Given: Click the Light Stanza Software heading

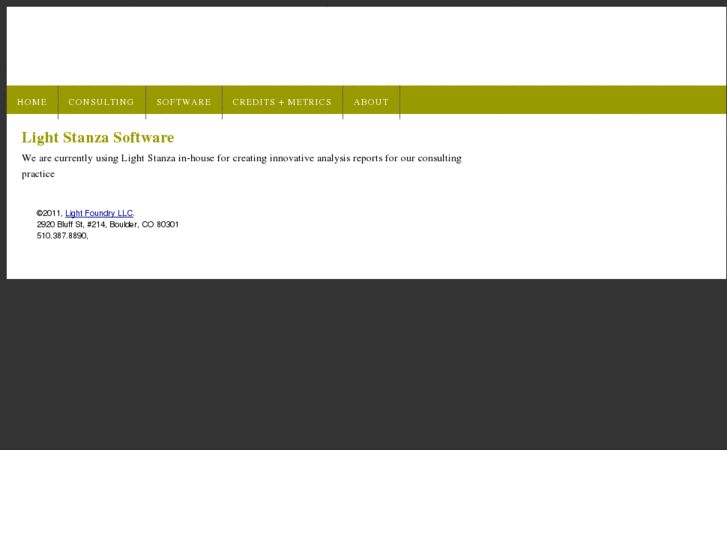Looking at the screenshot, I should tap(98, 137).
